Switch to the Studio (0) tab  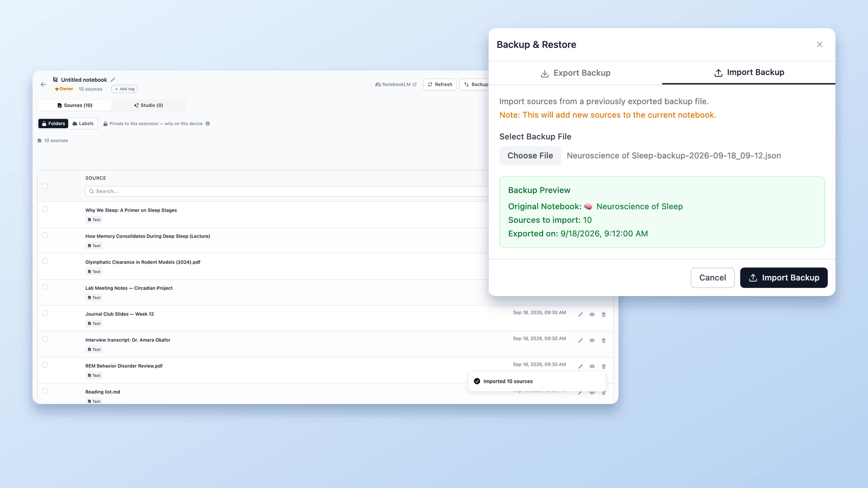148,105
